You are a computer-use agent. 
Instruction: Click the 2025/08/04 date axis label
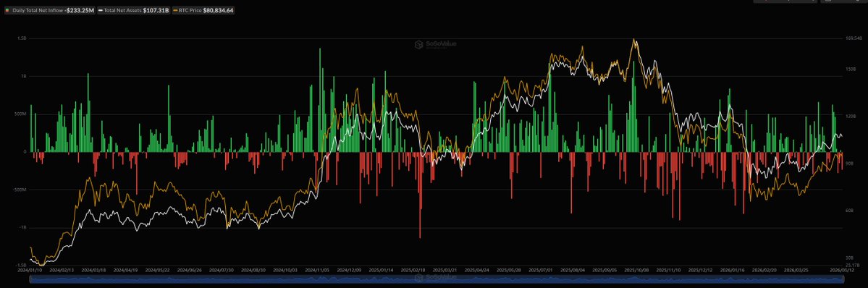click(573, 271)
